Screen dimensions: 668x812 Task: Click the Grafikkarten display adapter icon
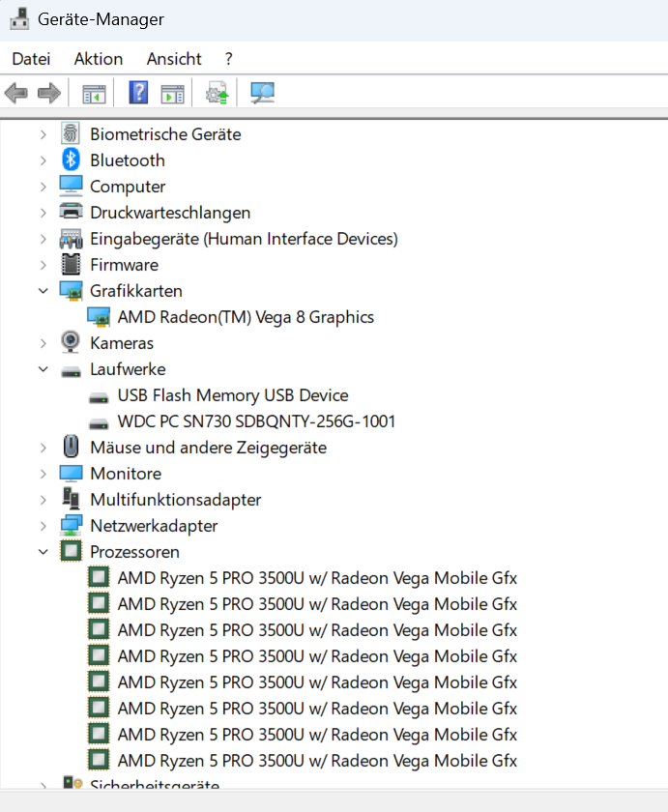[71, 291]
